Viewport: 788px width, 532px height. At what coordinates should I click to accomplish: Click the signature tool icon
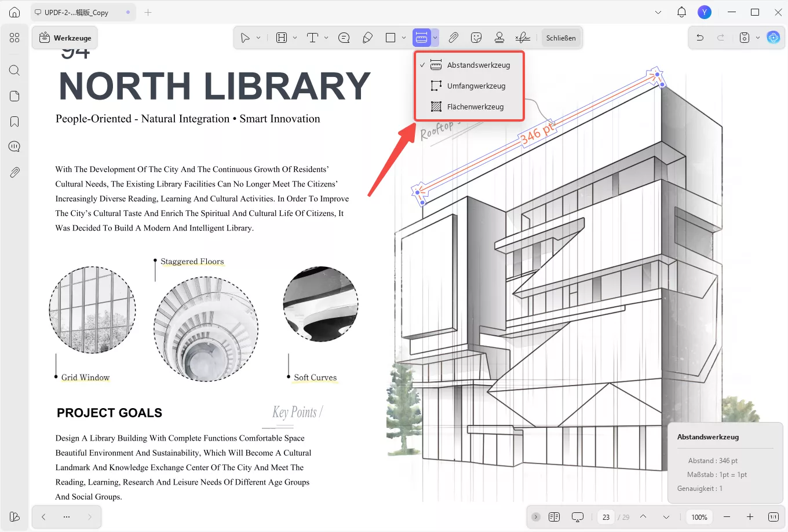[x=523, y=38]
